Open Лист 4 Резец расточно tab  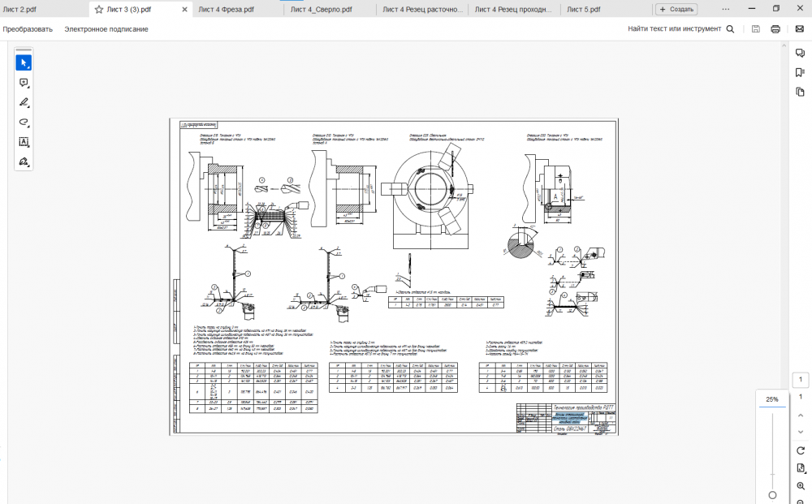click(422, 9)
